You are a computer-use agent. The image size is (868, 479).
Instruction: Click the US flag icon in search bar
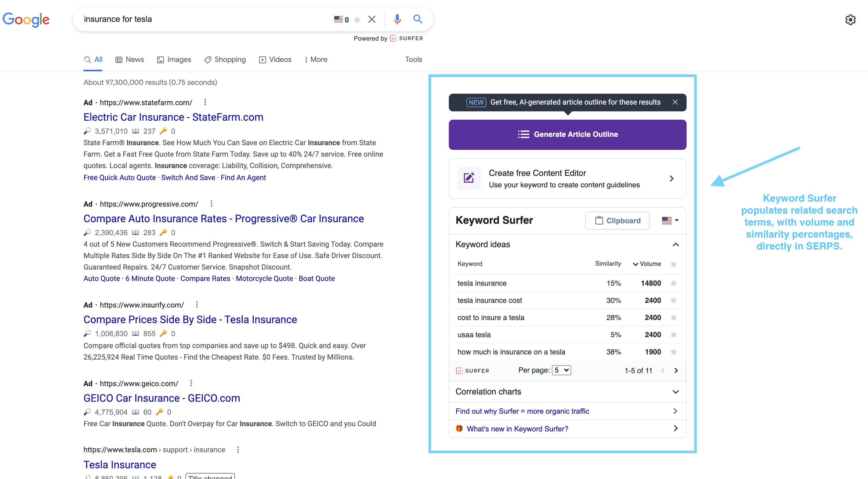338,19
